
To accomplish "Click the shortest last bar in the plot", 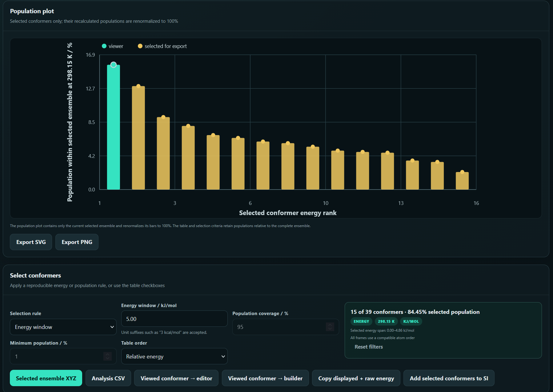I will tap(462, 181).
